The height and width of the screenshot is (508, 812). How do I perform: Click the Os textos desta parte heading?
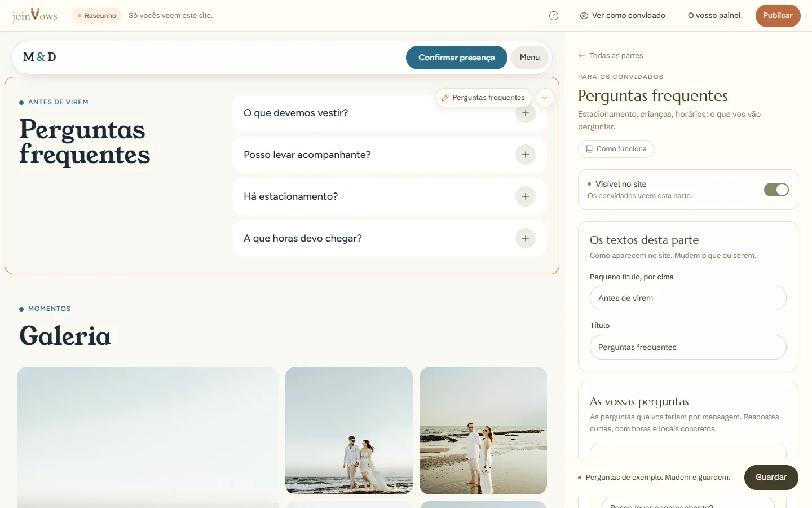[644, 240]
